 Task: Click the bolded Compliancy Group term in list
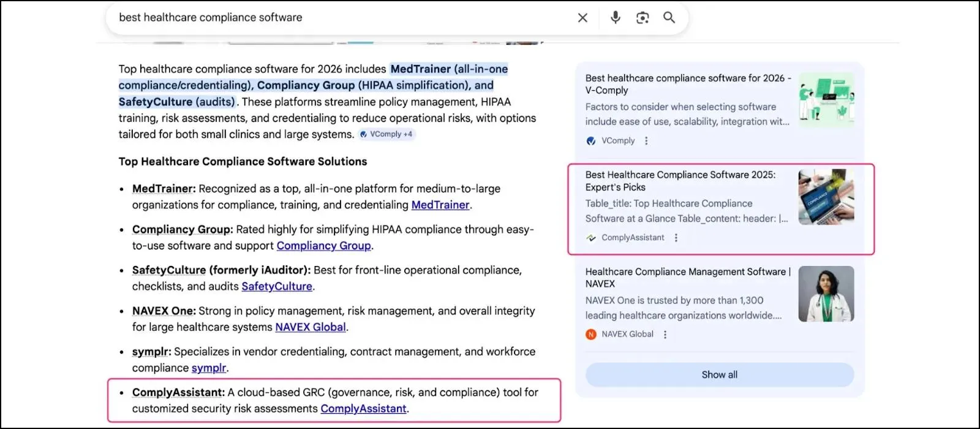[x=183, y=229]
